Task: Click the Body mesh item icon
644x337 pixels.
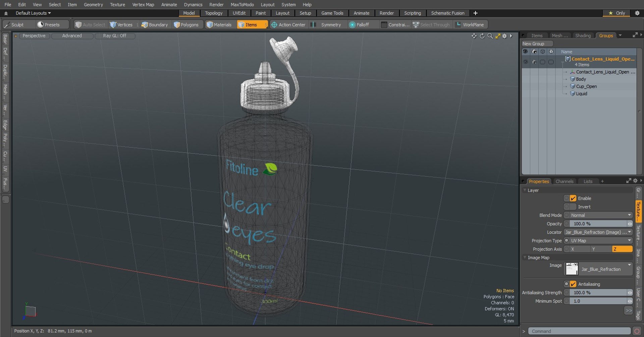Action: [573, 79]
